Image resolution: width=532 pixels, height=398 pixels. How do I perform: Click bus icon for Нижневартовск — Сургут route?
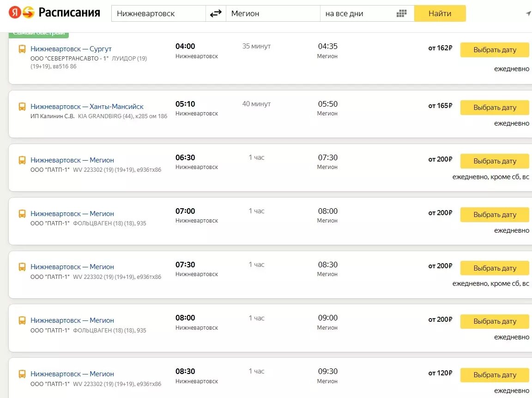(22, 49)
